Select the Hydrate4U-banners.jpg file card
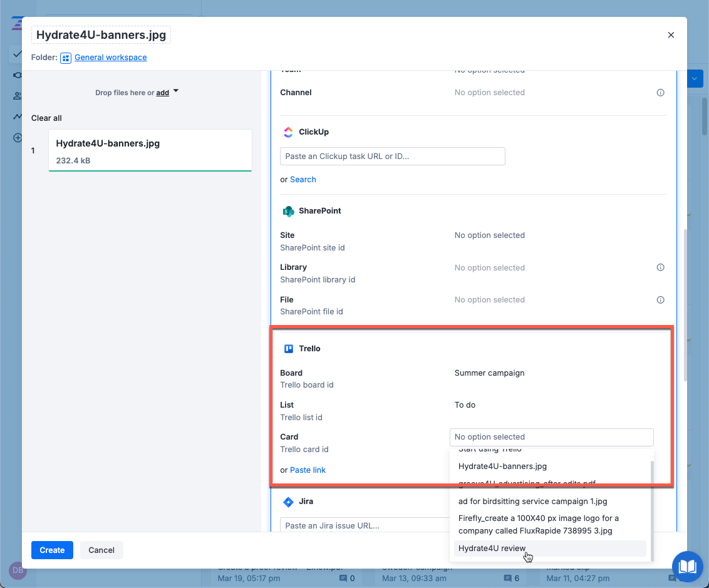Viewport: 709px width, 588px height. [x=150, y=150]
